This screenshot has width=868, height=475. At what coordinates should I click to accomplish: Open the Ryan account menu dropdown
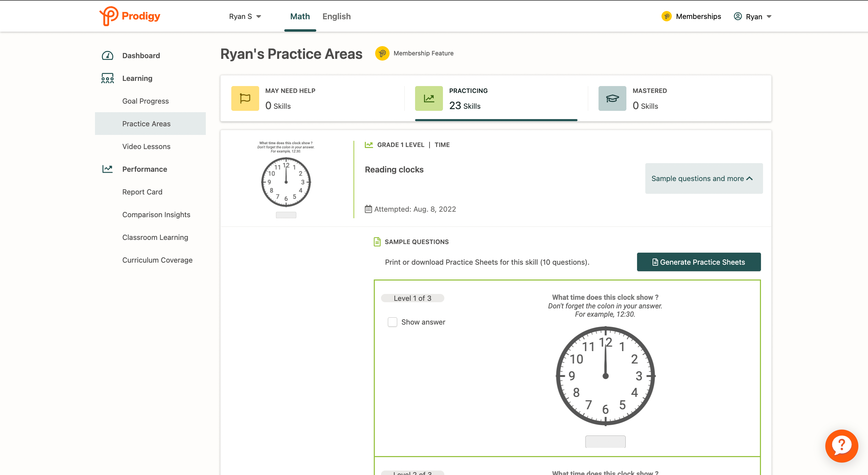[753, 17]
